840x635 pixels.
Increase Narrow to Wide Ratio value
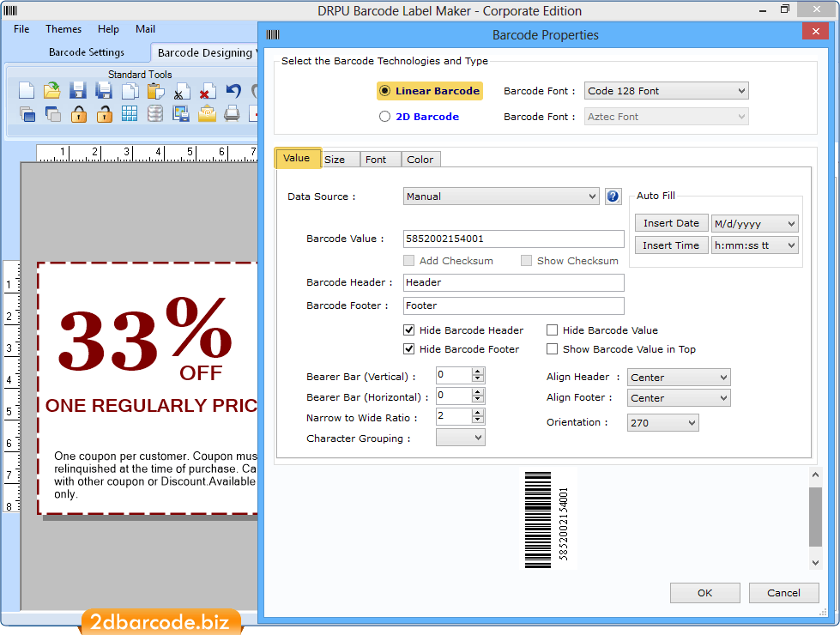coord(478,412)
